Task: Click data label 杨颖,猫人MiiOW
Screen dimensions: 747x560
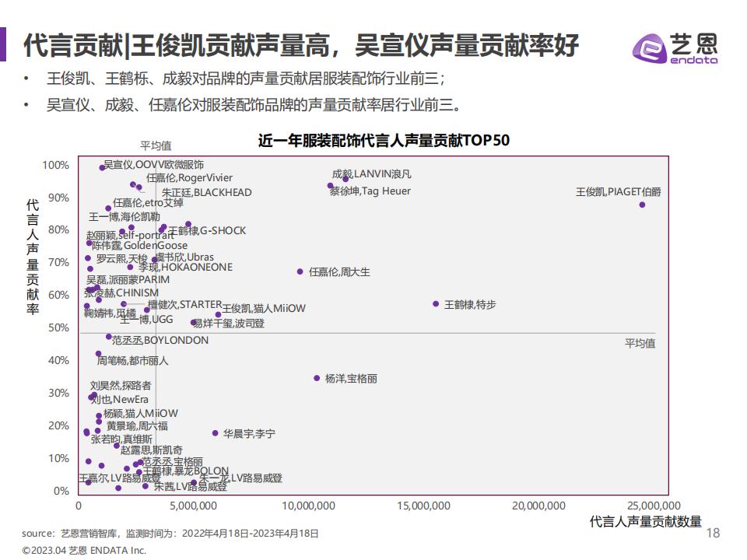Action: point(141,413)
